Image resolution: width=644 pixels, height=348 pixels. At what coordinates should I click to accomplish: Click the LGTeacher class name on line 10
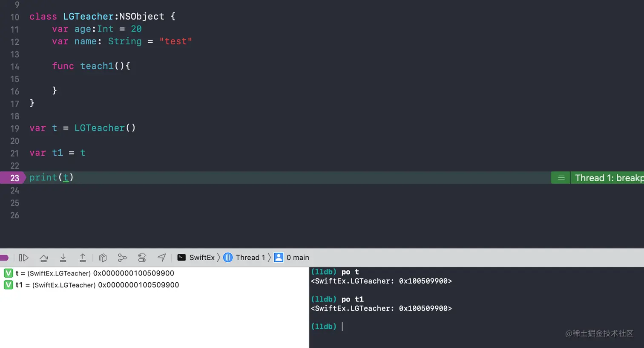pyautogui.click(x=88, y=17)
